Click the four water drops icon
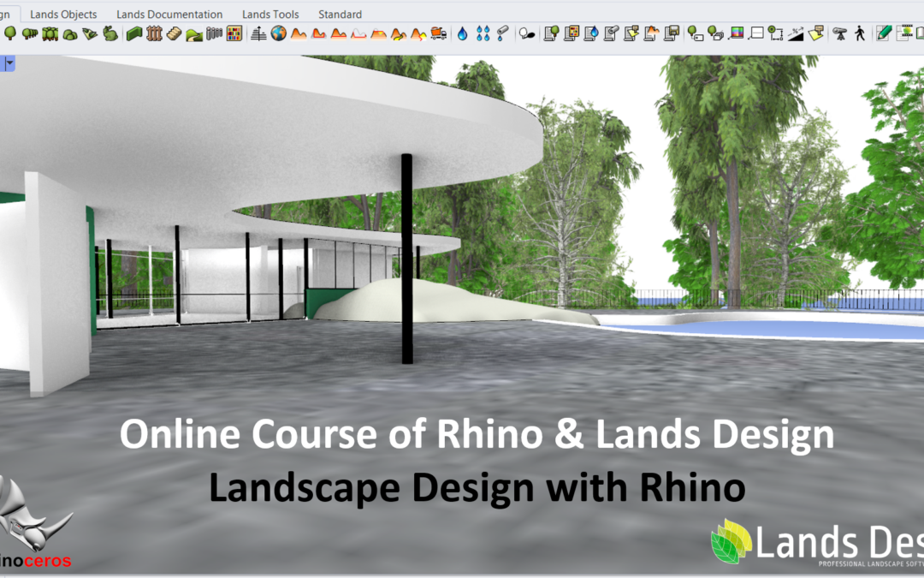Viewport: 924px width, 578px height. coord(483,33)
